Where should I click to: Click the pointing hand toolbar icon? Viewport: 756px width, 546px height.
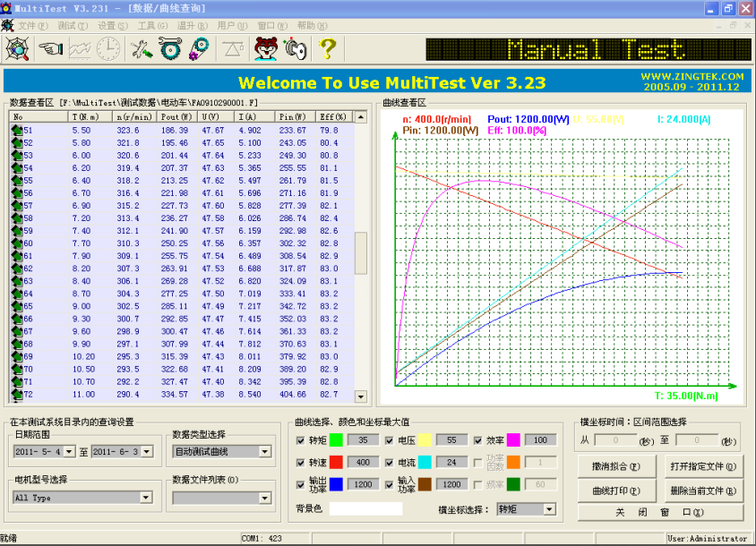(50, 48)
